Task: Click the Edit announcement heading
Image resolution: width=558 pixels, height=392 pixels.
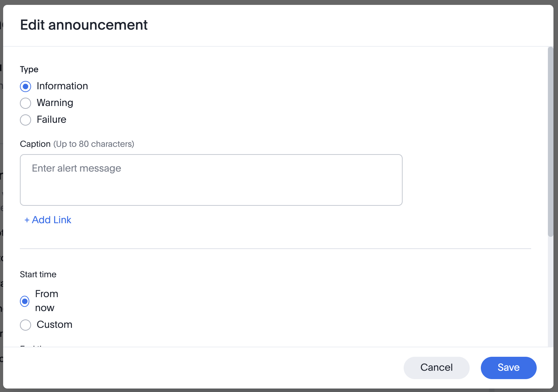Action: [x=84, y=25]
